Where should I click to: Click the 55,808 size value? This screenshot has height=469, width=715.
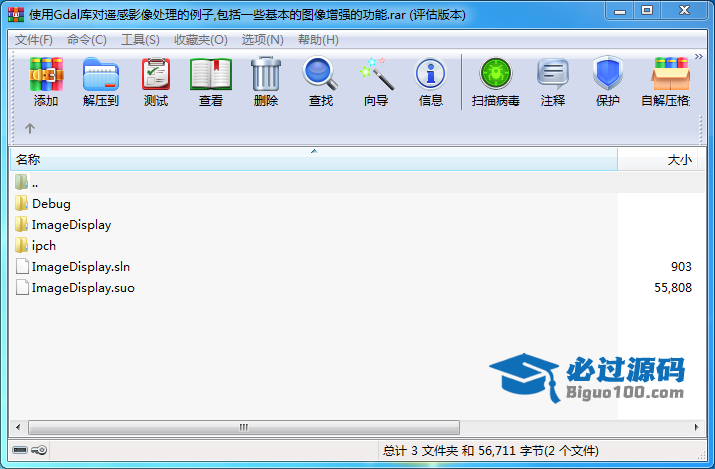(x=673, y=288)
